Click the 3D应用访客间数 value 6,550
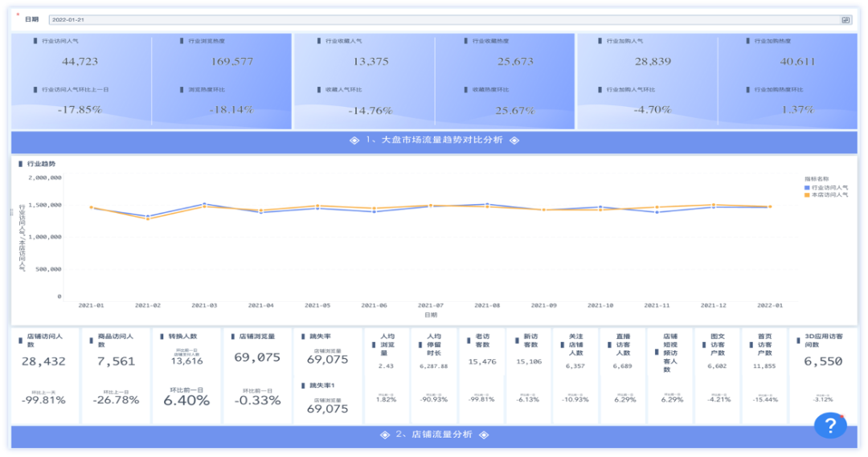The image size is (868, 457). pos(823,362)
